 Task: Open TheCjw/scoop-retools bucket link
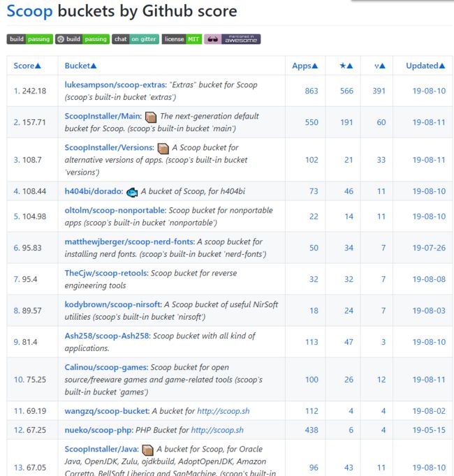pyautogui.click(x=106, y=273)
